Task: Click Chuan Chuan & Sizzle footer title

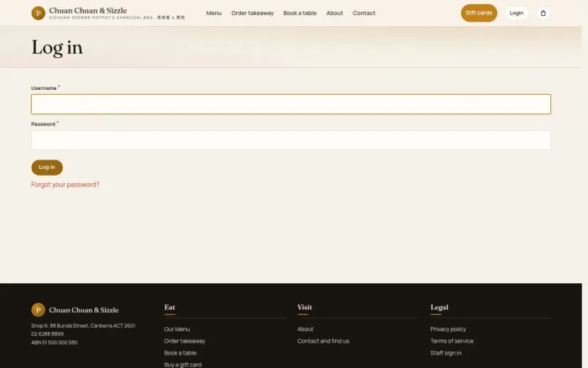Action: point(84,310)
